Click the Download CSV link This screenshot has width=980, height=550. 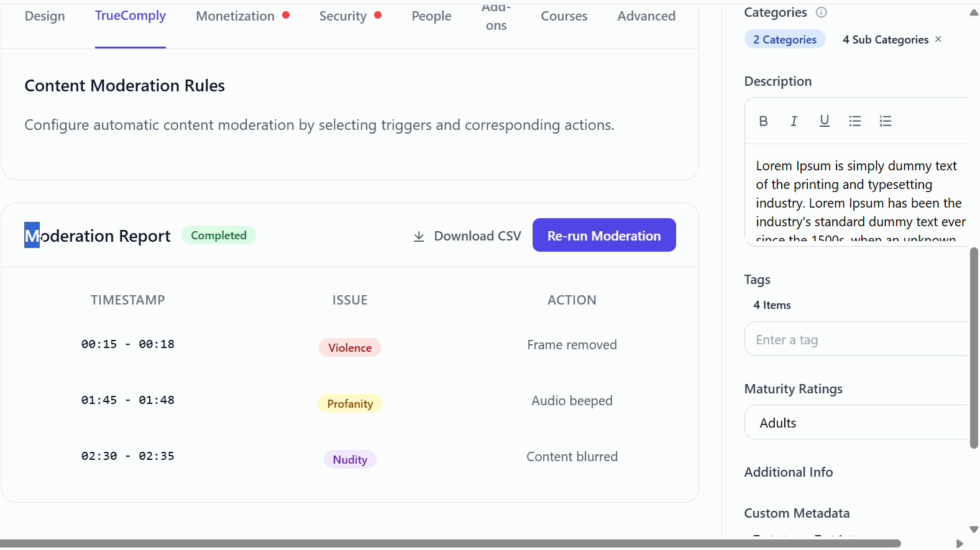pyautogui.click(x=477, y=236)
